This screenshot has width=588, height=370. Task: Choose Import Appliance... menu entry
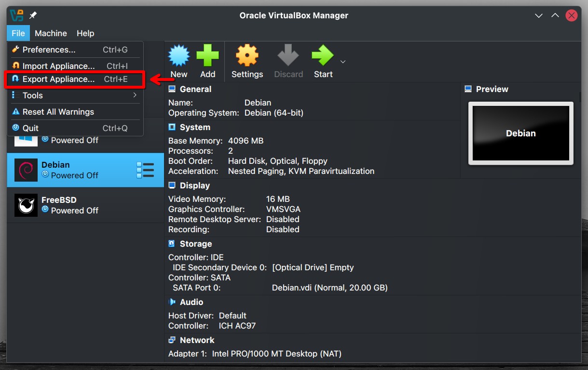(75, 66)
